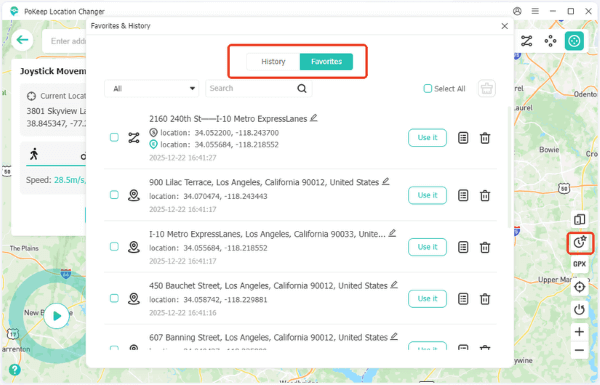Open the help question mark icon
Viewport: 600px width, 385px height.
(x=15, y=370)
